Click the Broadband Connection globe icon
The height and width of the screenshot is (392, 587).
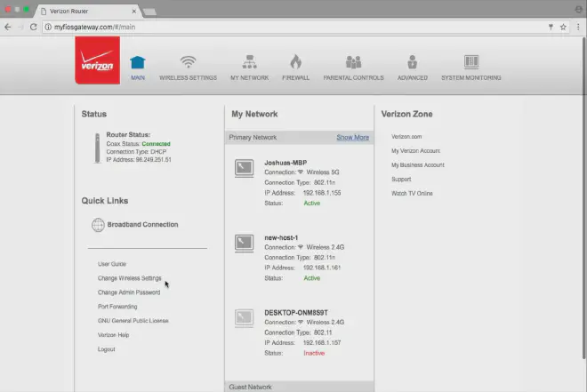[x=98, y=225]
